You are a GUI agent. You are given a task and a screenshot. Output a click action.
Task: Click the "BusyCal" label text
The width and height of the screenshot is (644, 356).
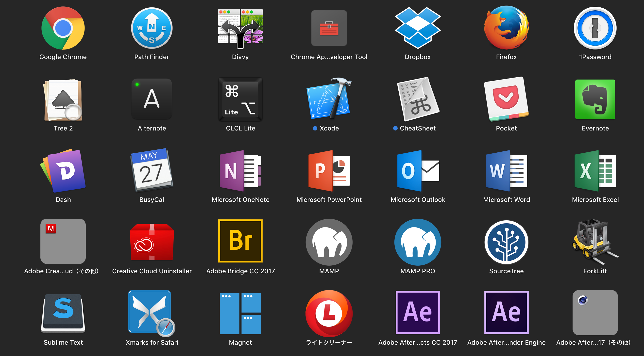coord(152,200)
